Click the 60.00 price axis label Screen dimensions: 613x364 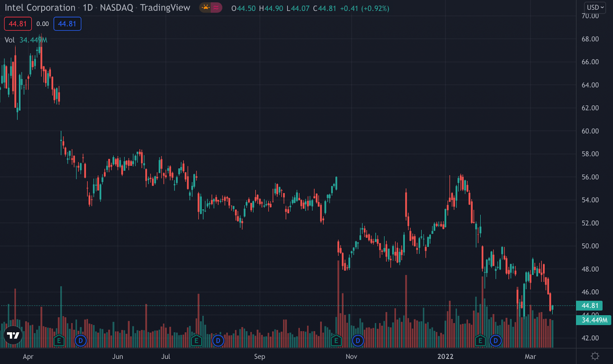click(590, 131)
